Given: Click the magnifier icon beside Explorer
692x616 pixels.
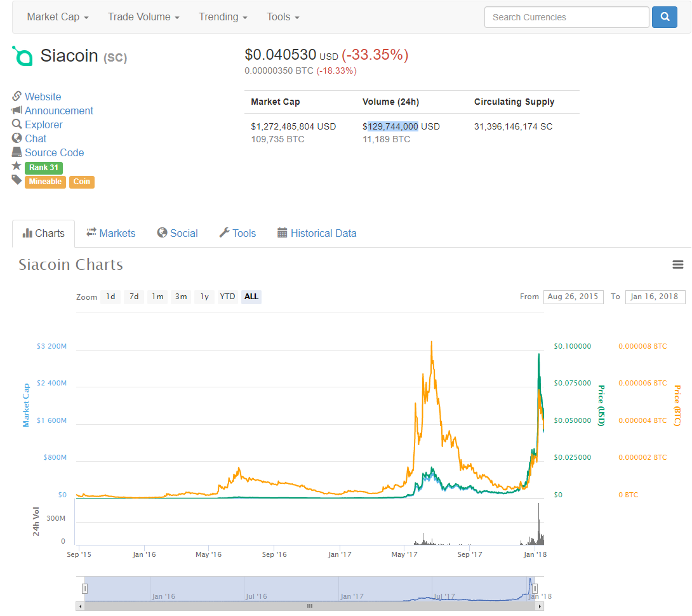Looking at the screenshot, I should coord(17,124).
